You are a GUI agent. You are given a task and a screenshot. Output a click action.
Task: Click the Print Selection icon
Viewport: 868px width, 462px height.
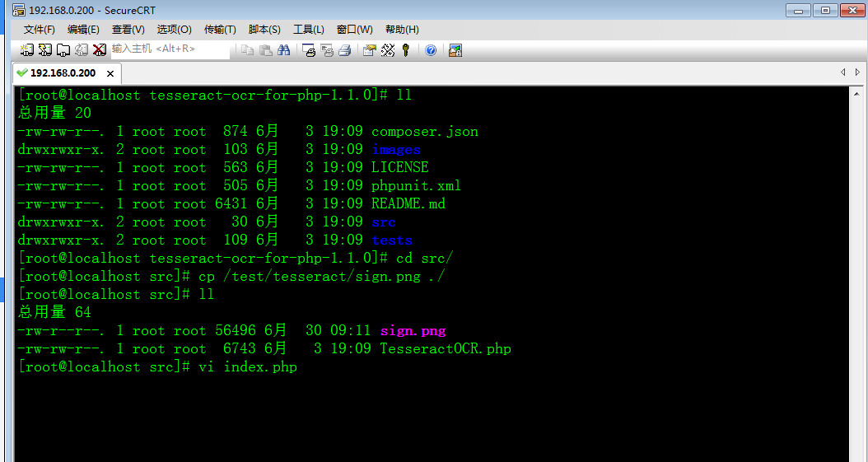tap(327, 50)
